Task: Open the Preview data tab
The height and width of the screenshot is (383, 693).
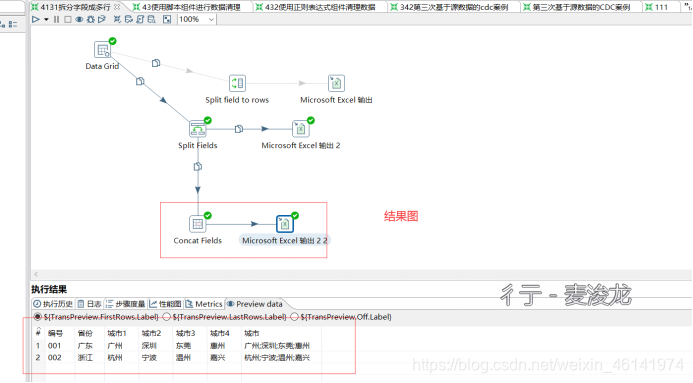Action: [x=255, y=304]
